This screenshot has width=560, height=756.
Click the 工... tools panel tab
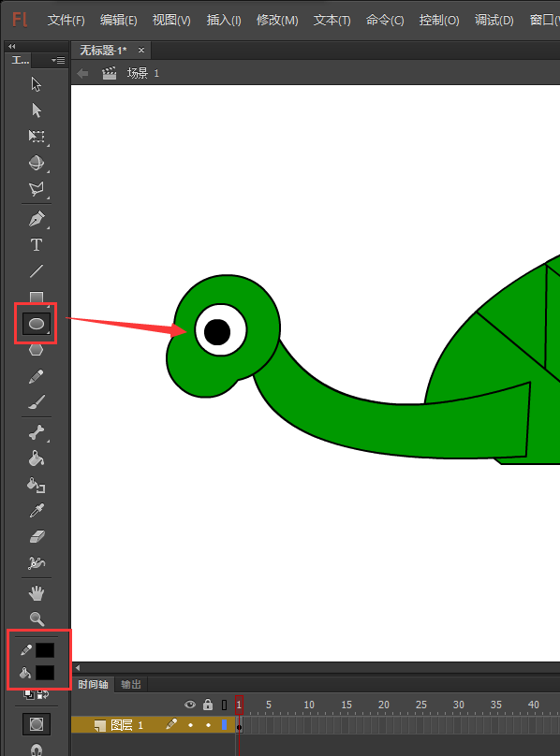click(x=21, y=60)
